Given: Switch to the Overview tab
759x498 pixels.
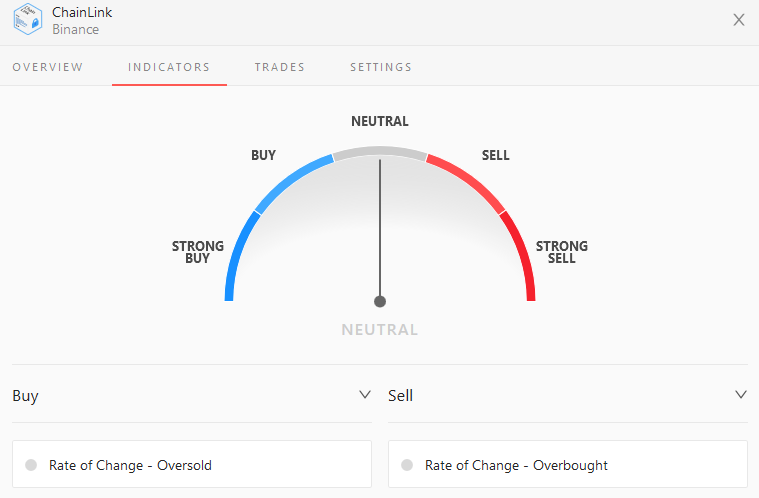Looking at the screenshot, I should [47, 67].
